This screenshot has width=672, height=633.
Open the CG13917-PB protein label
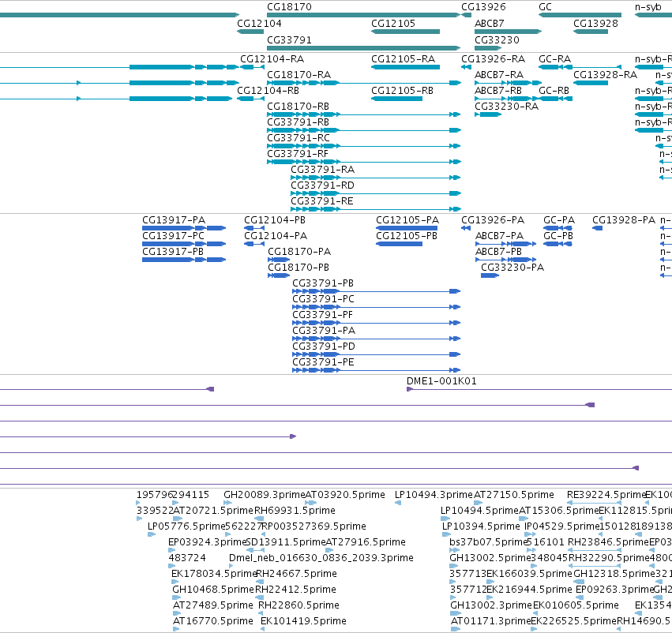pos(173,252)
